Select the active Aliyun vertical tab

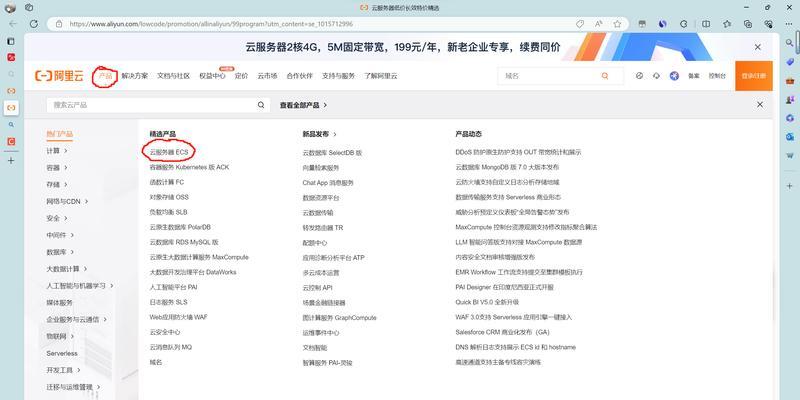(x=11, y=108)
